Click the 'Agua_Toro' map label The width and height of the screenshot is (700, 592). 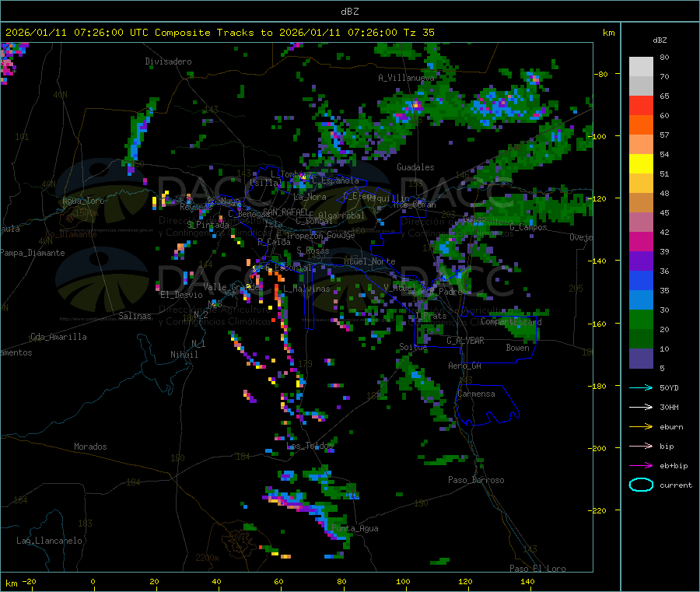pos(83,201)
